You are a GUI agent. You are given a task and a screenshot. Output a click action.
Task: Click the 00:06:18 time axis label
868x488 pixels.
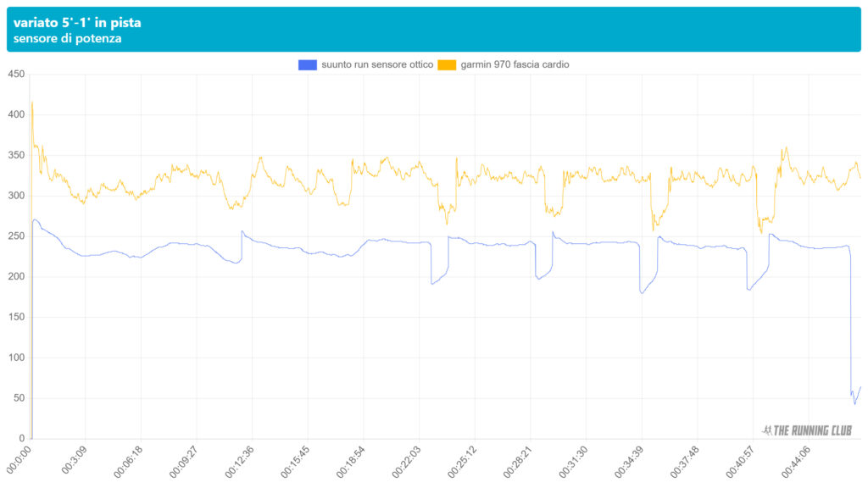click(x=127, y=461)
